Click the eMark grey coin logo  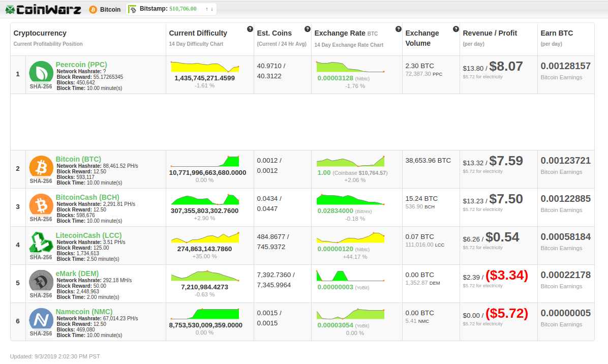click(x=41, y=281)
